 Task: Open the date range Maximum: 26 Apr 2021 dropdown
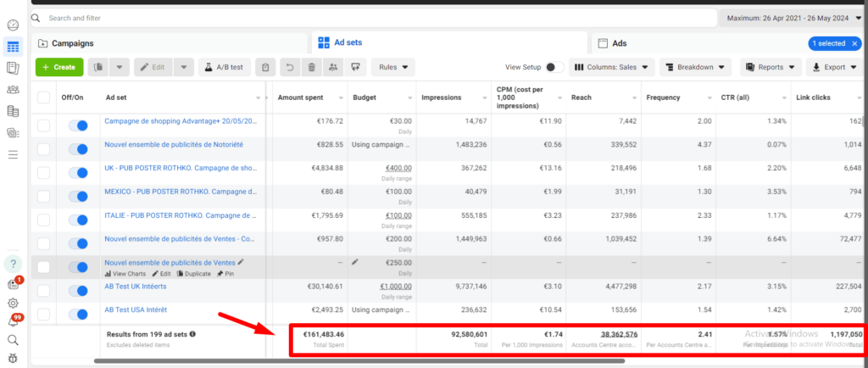click(x=793, y=19)
